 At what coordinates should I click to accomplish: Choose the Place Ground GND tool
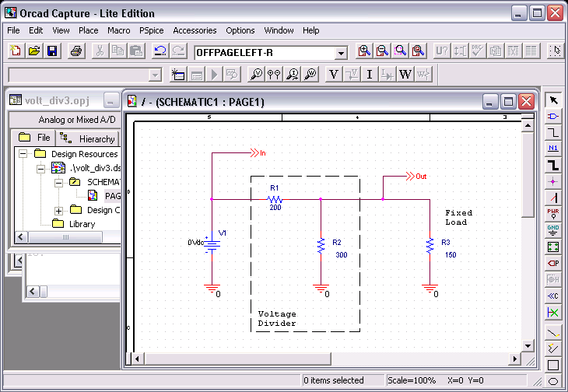pyautogui.click(x=553, y=230)
